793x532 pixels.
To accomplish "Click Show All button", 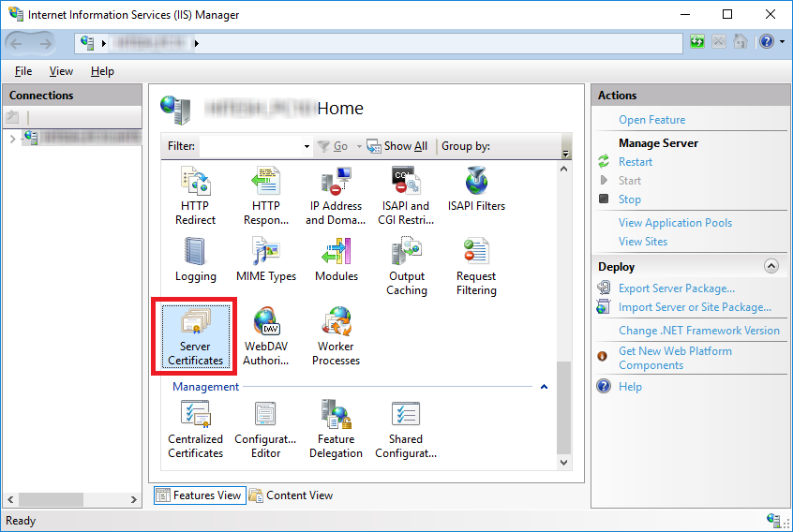I will (x=397, y=146).
